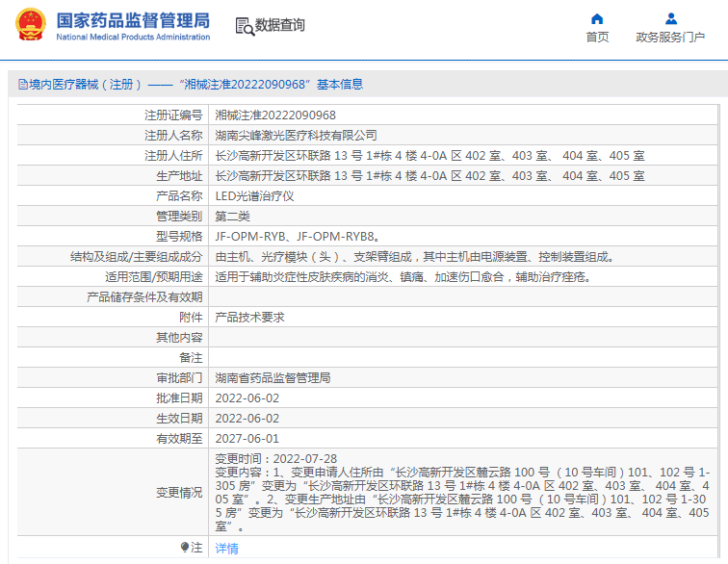The height and width of the screenshot is (564, 728).
Task: Click the 注册人住所 address value
Action: pyautogui.click(x=429, y=156)
